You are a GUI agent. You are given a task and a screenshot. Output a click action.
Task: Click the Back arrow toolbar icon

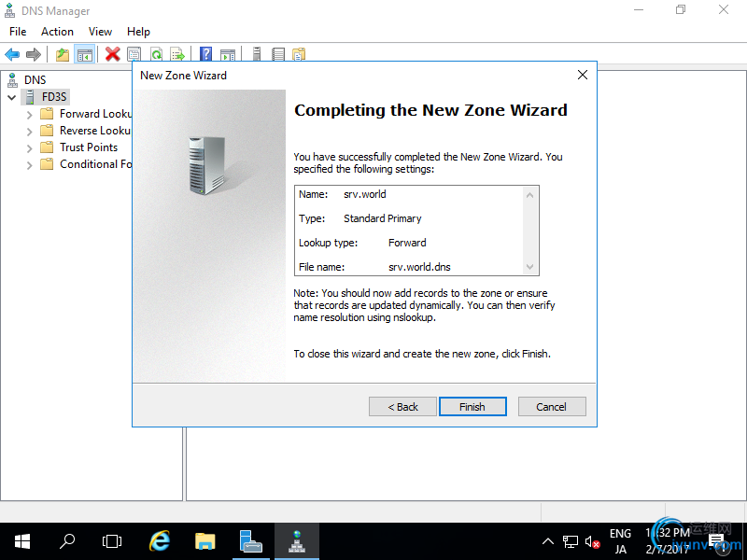coord(12,54)
